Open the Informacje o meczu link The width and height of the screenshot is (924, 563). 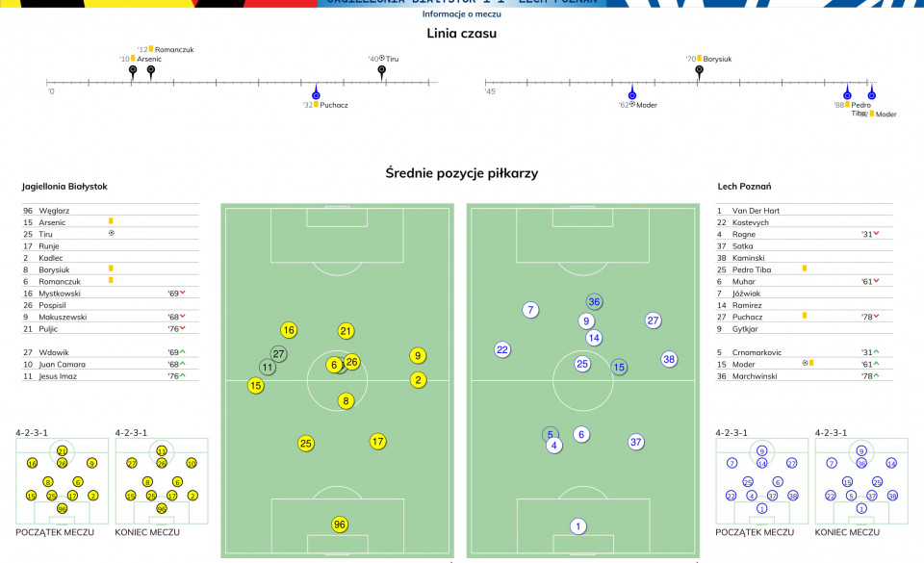pos(461,14)
